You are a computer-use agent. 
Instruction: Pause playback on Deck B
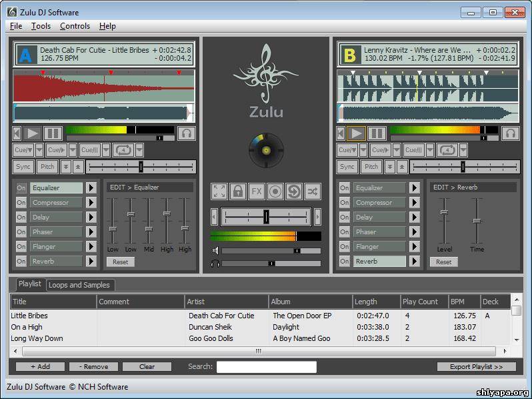[377, 133]
